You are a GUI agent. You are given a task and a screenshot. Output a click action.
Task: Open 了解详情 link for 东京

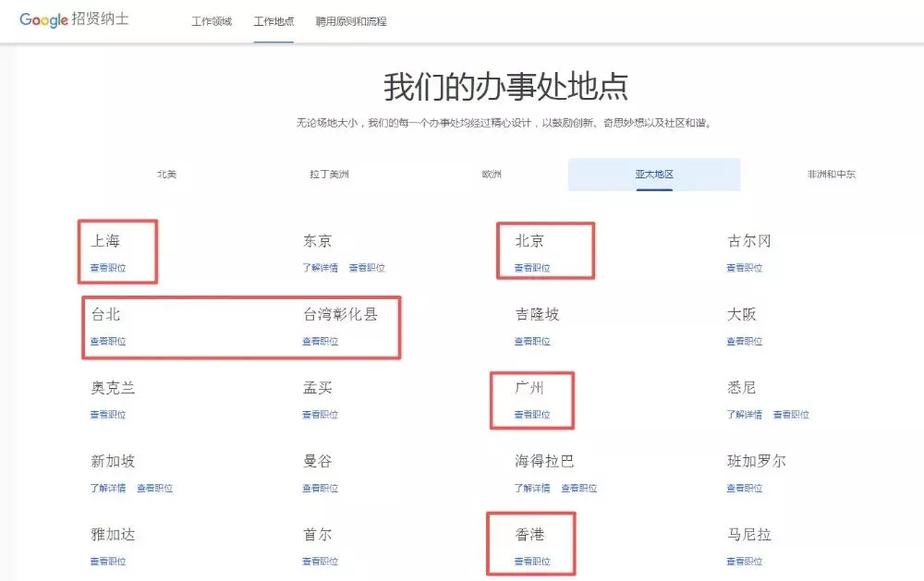point(320,268)
